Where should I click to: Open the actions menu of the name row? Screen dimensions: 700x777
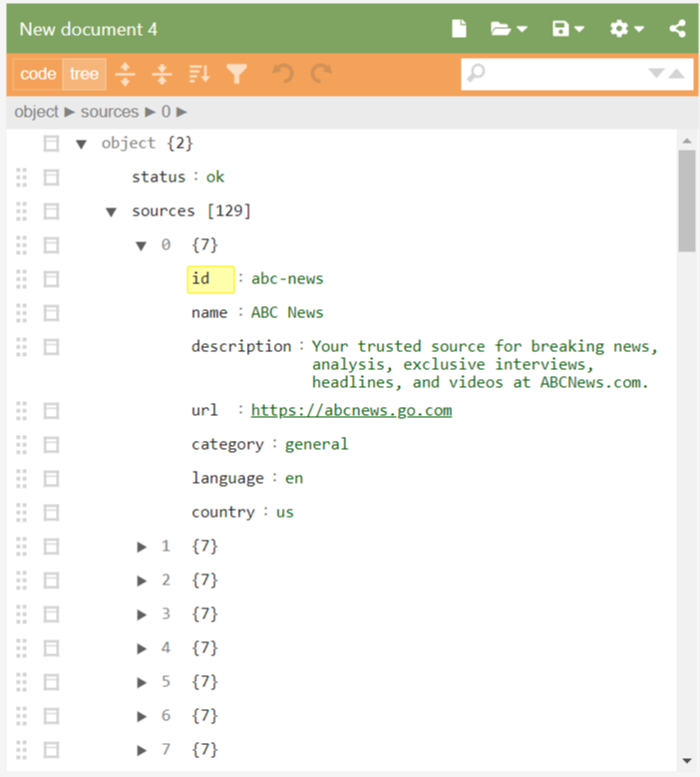(51, 313)
